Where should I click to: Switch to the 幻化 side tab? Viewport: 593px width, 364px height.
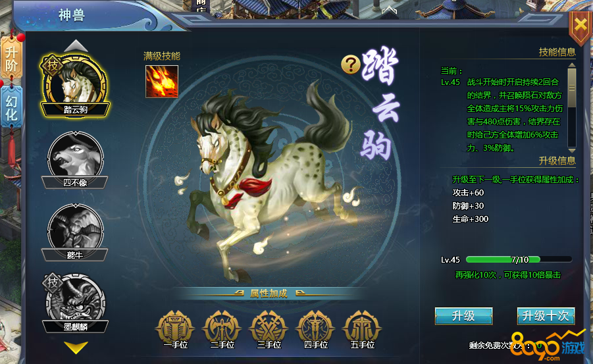coord(11,107)
